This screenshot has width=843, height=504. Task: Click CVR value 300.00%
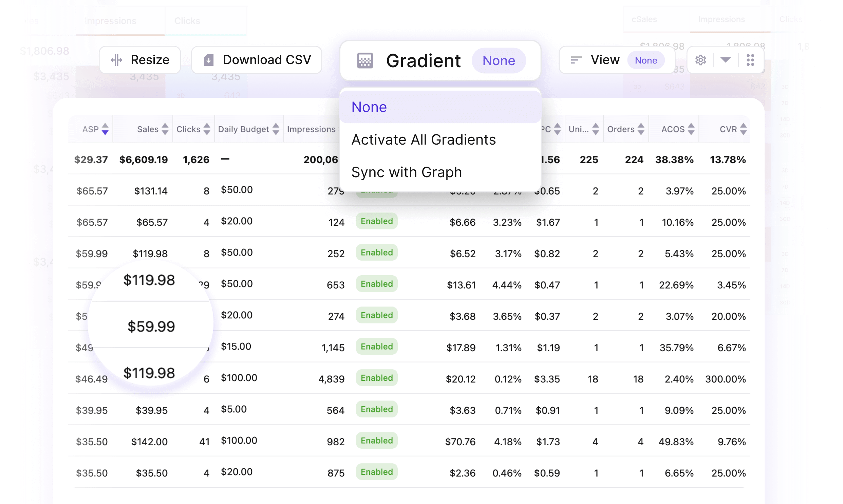[x=726, y=379]
